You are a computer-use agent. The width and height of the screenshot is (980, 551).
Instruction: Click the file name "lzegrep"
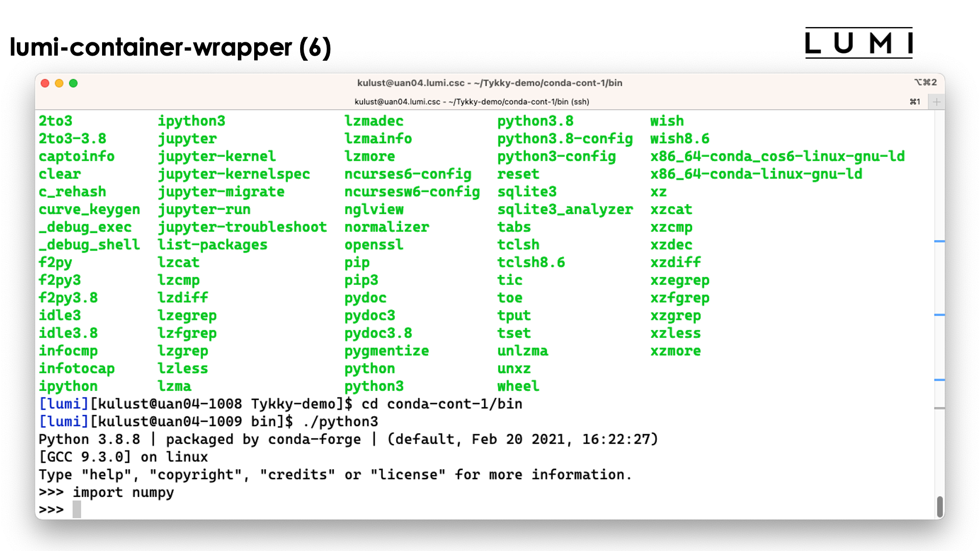pyautogui.click(x=187, y=315)
